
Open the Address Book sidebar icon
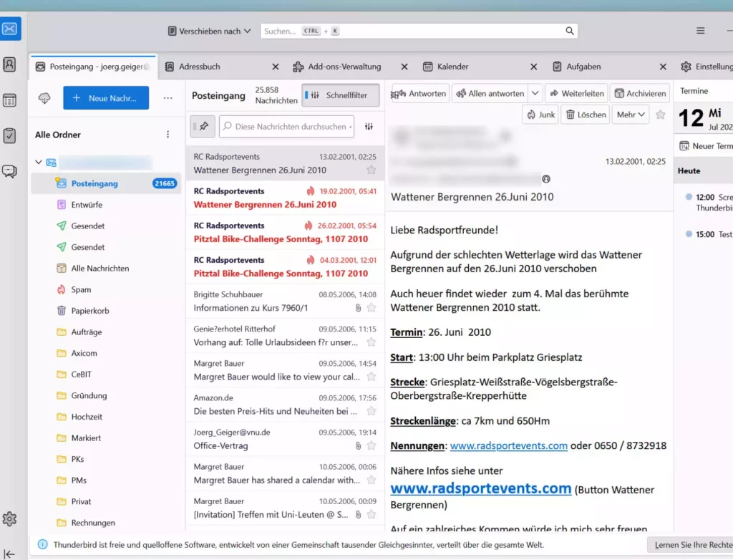click(10, 64)
